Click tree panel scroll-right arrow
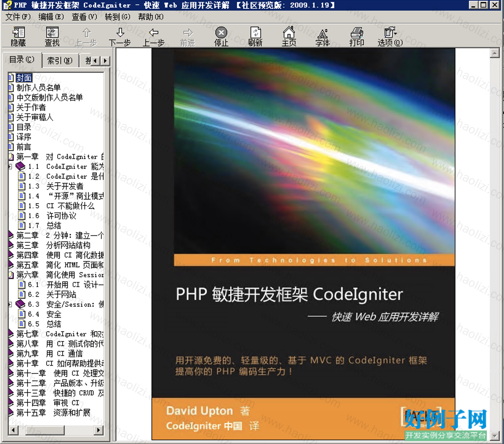This screenshot has height=444, width=504. (98, 430)
